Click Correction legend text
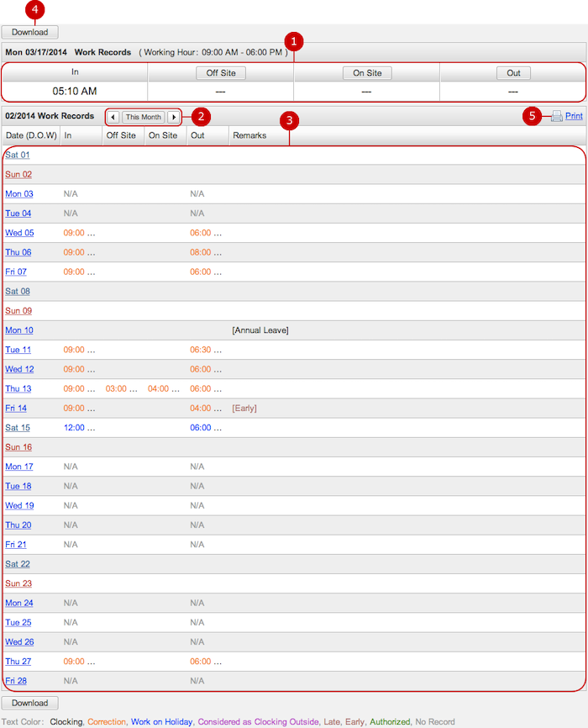The width and height of the screenshot is (588, 728). point(107,722)
